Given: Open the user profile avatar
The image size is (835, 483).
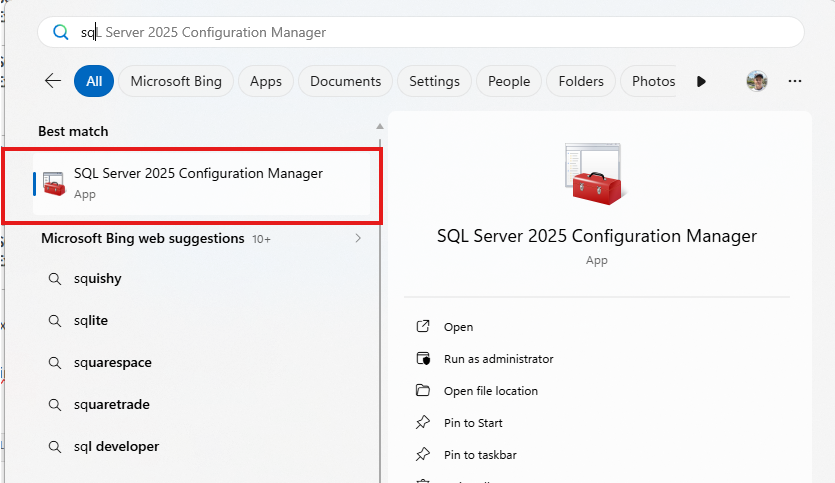Looking at the screenshot, I should [757, 81].
